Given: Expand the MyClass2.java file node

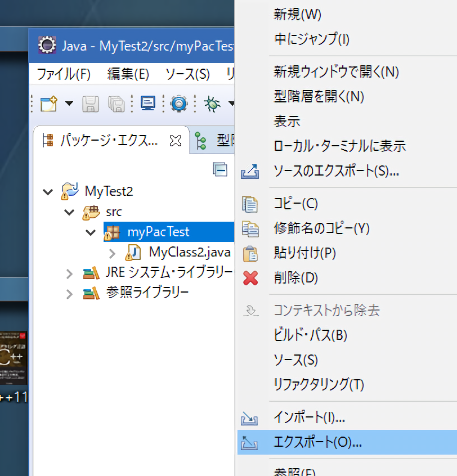Looking at the screenshot, I should [x=112, y=253].
